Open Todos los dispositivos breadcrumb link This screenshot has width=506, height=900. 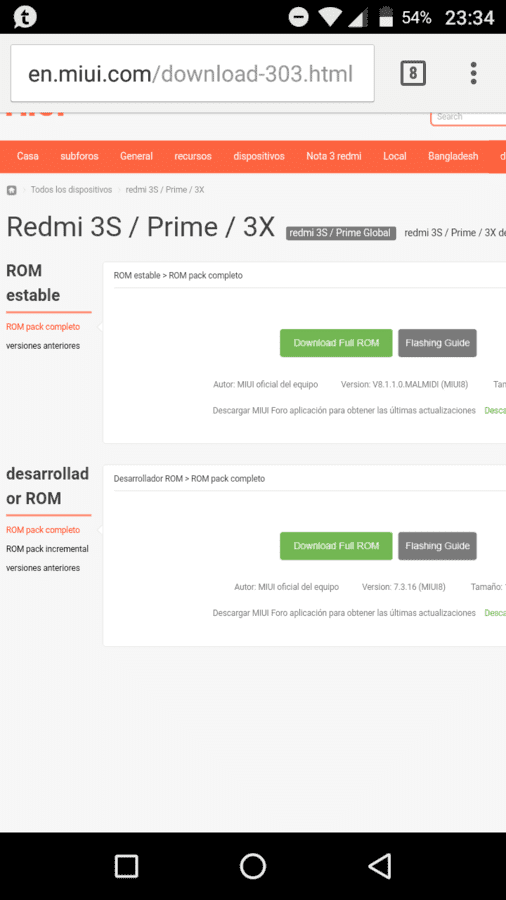coord(71,189)
